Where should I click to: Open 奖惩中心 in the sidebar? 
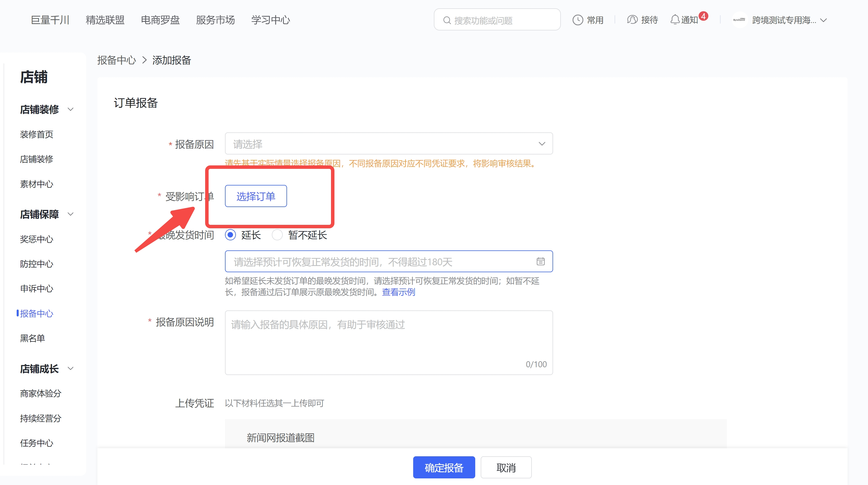[36, 239]
